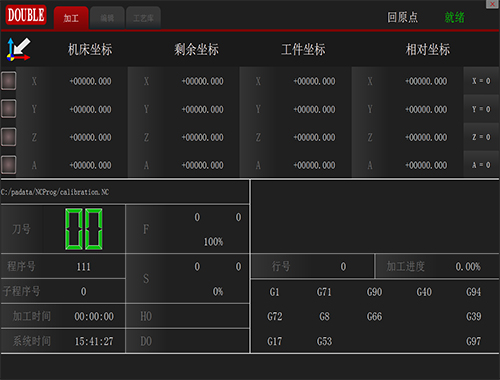The height and width of the screenshot is (380, 500).
Task: Click the S spindle label
Action: [146, 279]
